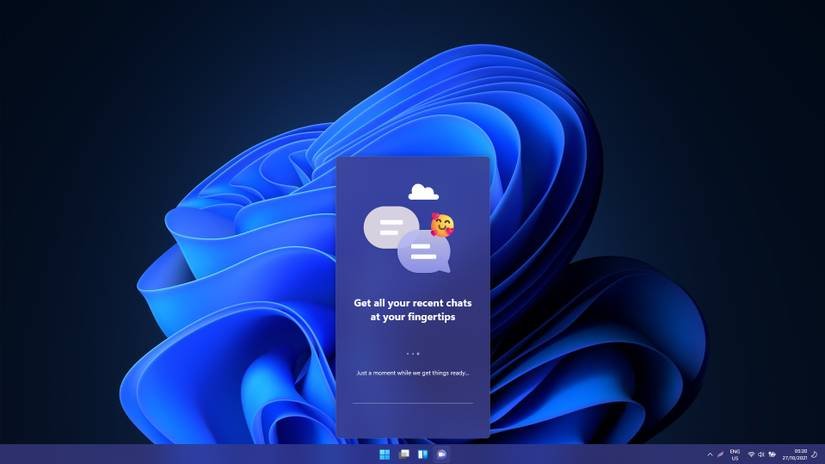This screenshot has width=825, height=464.
Task: Open the Wi-Fi network tray icon
Action: tap(751, 455)
